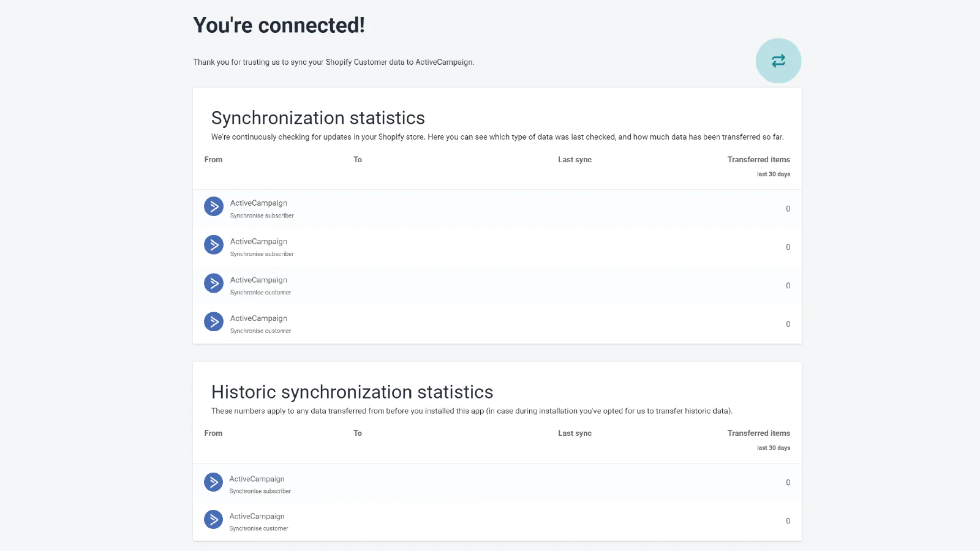Click 'Last sync' header in Synchronization statistics
This screenshot has height=551, width=980.
[575, 160]
